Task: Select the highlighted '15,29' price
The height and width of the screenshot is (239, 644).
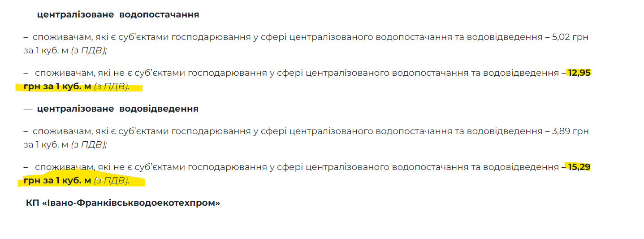Action: point(579,167)
